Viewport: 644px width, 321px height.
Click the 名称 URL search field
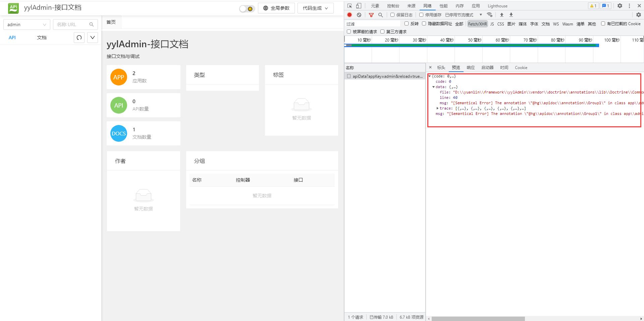[72, 24]
